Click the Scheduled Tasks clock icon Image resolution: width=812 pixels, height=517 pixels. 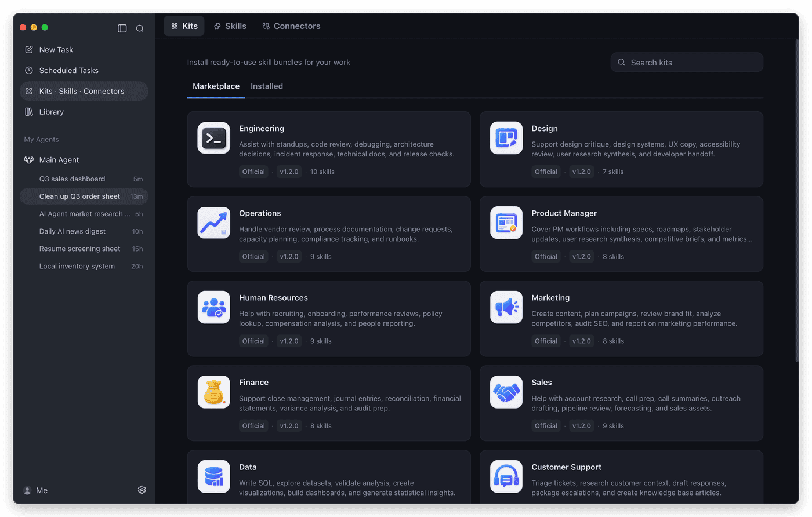click(x=29, y=71)
